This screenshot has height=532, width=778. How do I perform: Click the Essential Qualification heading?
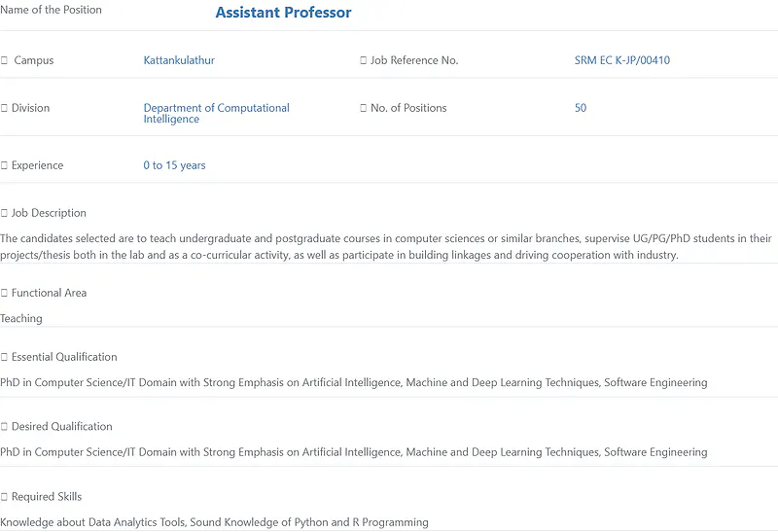pos(64,357)
